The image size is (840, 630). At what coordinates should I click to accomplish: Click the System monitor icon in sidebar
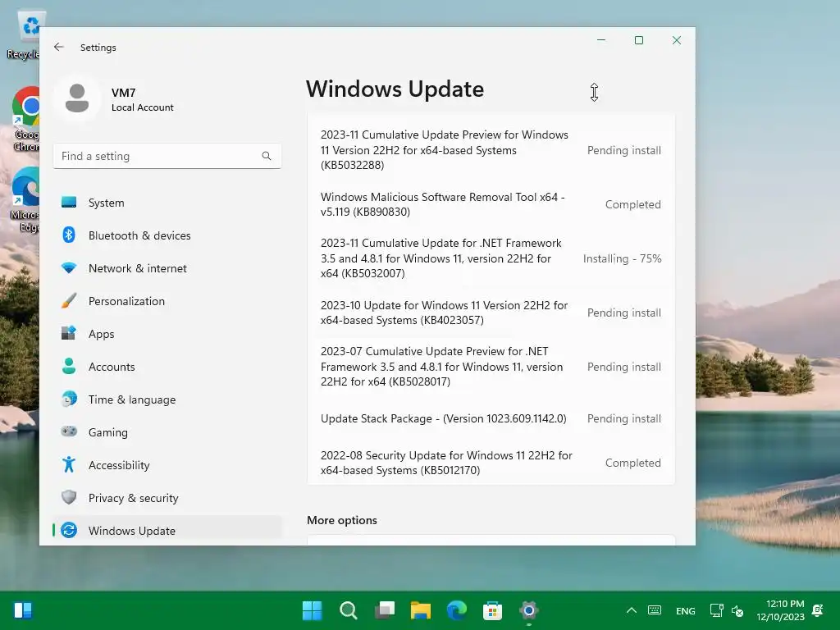click(x=69, y=203)
